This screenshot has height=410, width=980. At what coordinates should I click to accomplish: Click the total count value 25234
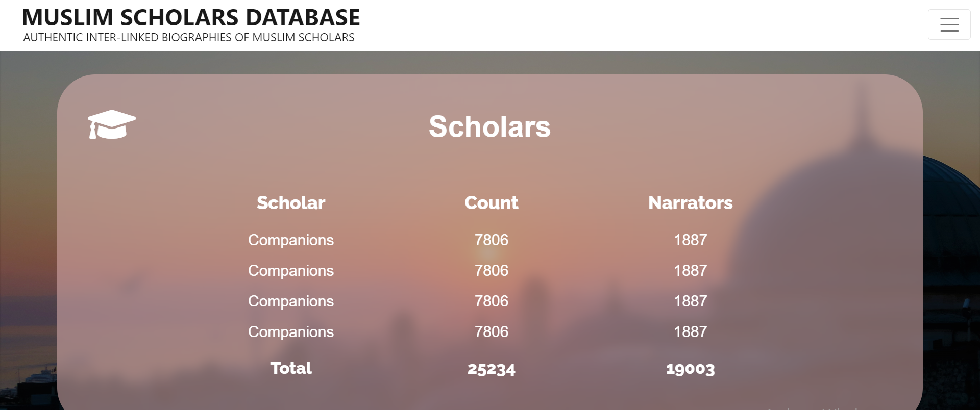coord(491,369)
